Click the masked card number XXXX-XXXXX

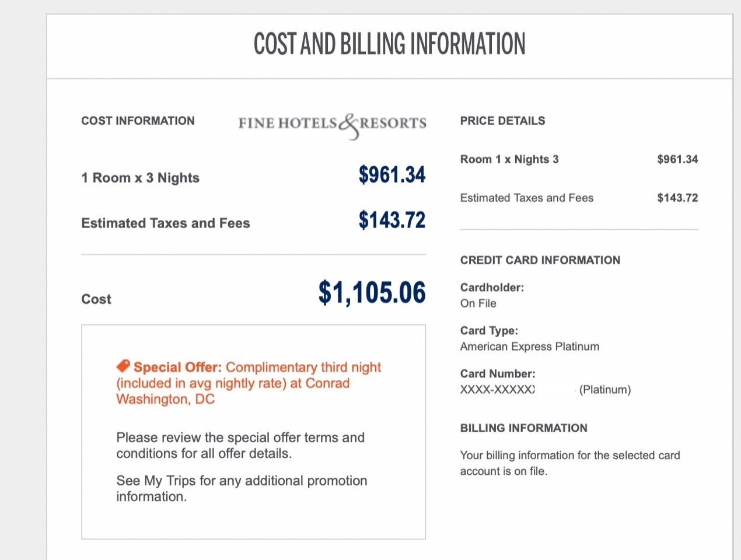[497, 390]
